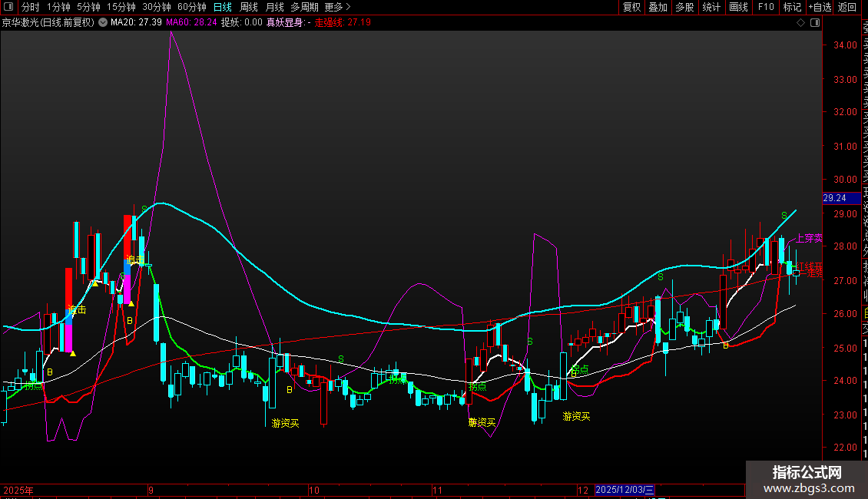The height and width of the screenshot is (499, 868).
Task: Add the stock via +自选
Action: (820, 7)
